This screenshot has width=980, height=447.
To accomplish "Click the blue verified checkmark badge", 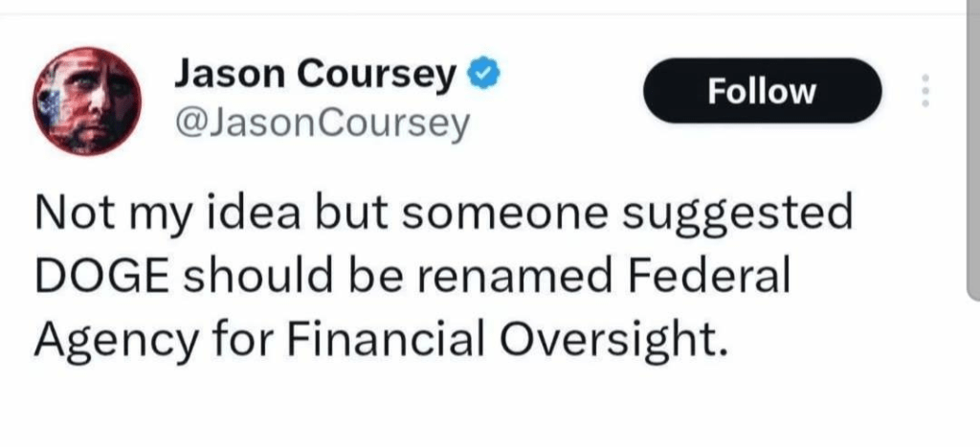I will tap(479, 74).
